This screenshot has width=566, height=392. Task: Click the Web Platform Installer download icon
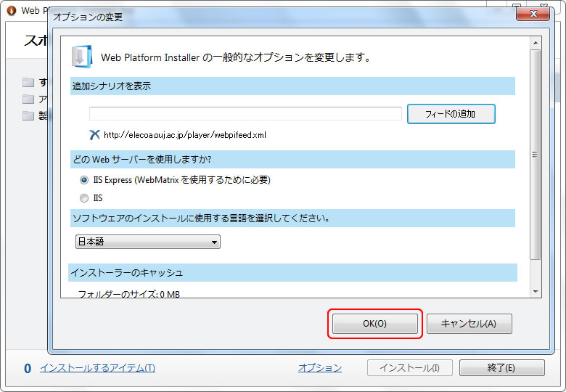coord(81,57)
